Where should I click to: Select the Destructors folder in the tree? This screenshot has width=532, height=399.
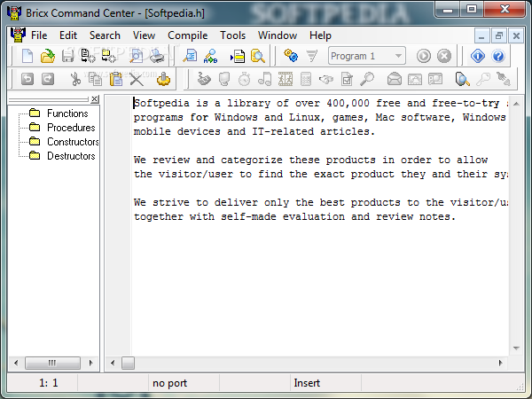[x=71, y=156]
